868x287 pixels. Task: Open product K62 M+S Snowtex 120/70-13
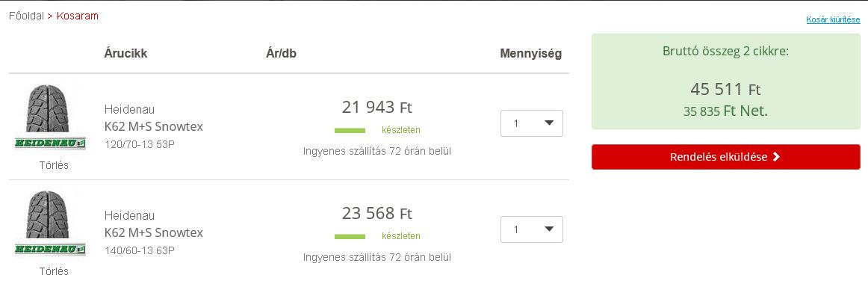coord(153,126)
